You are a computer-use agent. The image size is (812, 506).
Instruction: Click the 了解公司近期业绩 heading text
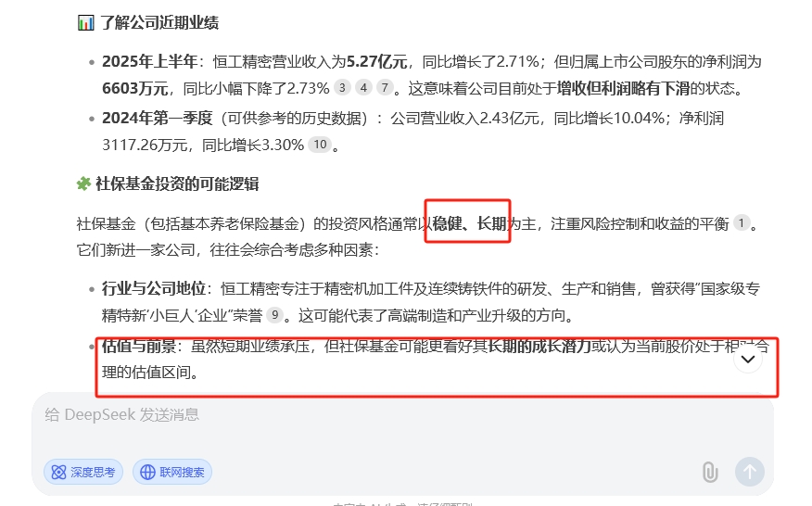click(x=159, y=23)
